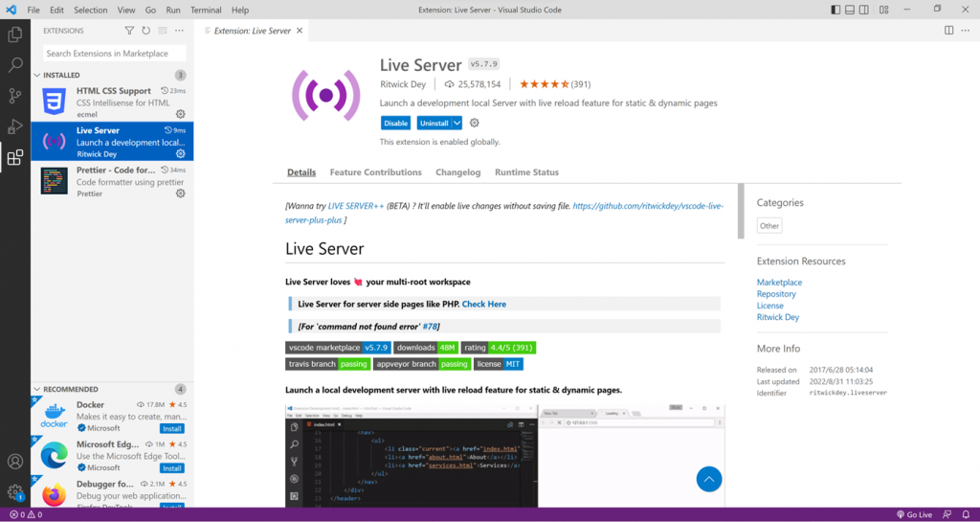Click the feedback icon in status bar
The width and height of the screenshot is (980, 522).
[947, 515]
